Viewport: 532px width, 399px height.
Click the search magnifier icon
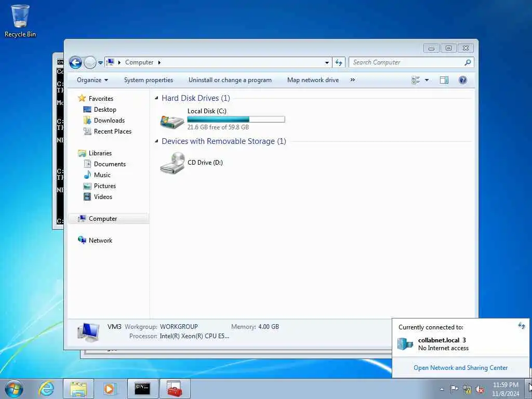coord(468,62)
